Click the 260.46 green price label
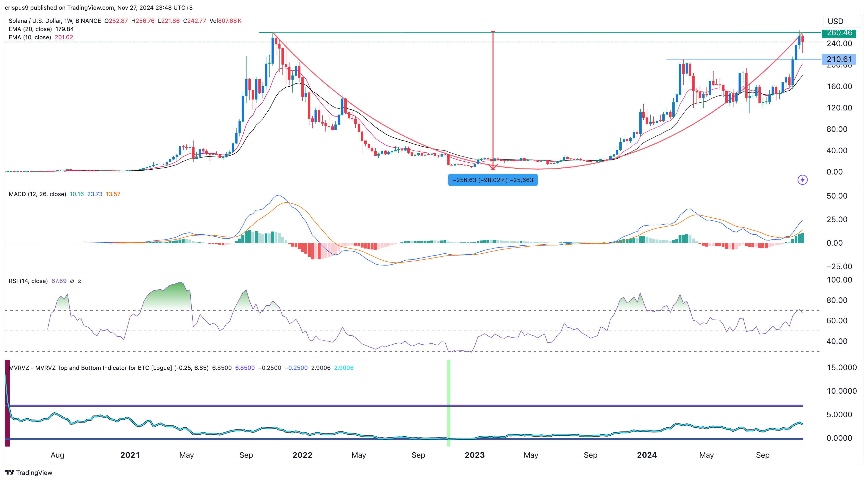The width and height of the screenshot is (868, 481). pyautogui.click(x=839, y=33)
